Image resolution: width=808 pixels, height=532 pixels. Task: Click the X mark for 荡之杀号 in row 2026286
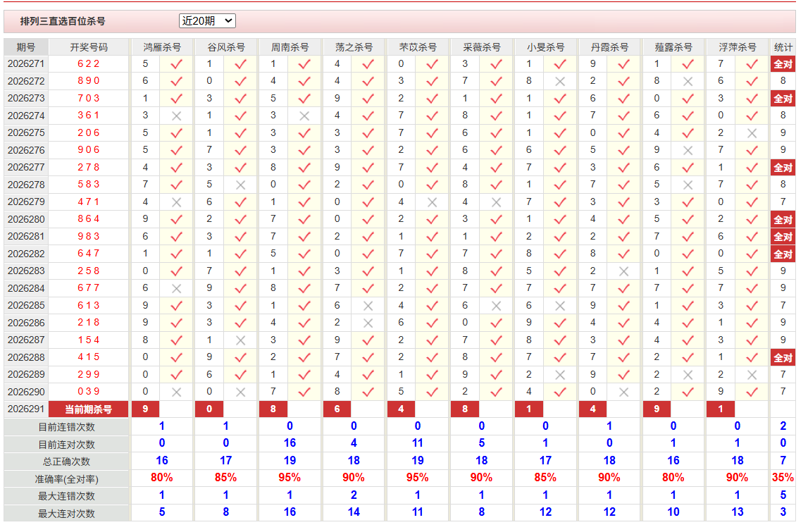pos(368,323)
